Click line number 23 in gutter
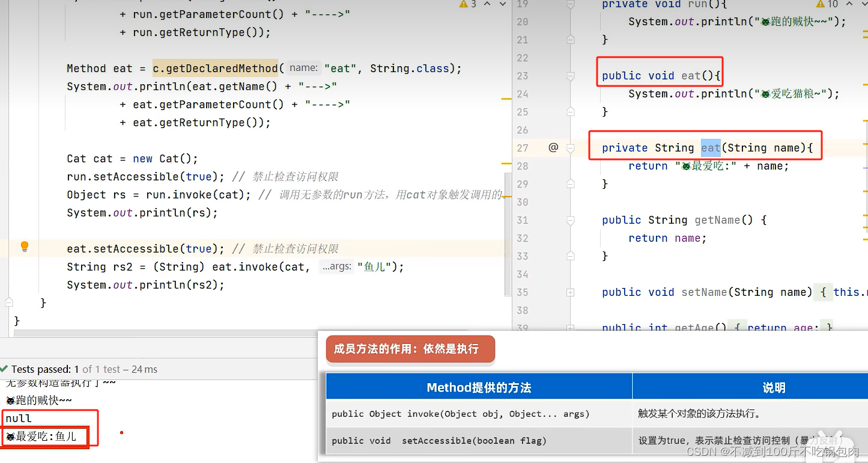This screenshot has width=868, height=463. [x=522, y=76]
